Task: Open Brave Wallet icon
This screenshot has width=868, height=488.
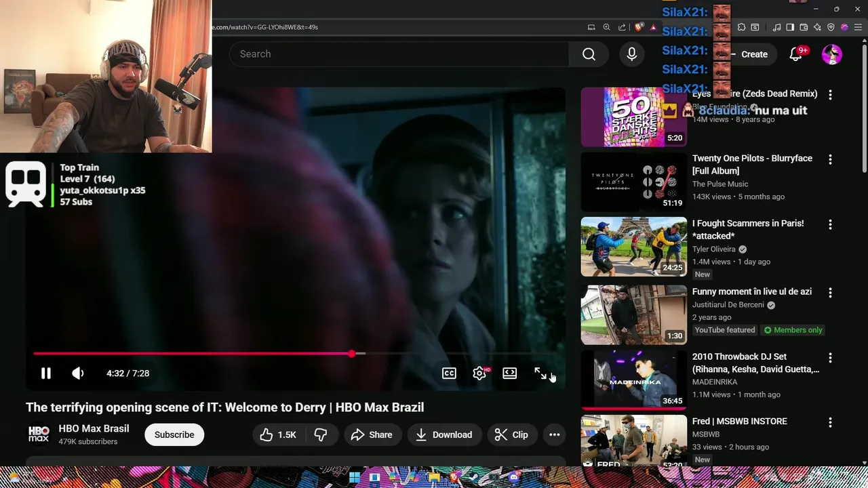Action: [x=804, y=27]
